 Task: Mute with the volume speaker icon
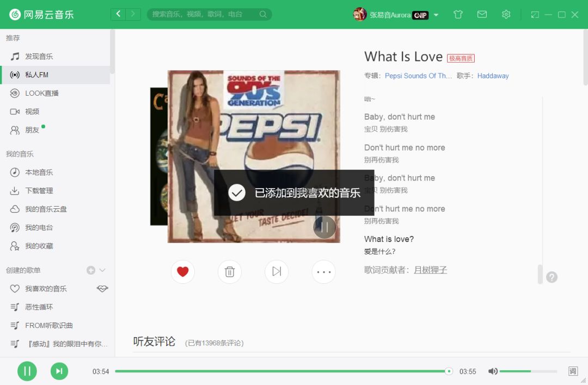pyautogui.click(x=493, y=371)
